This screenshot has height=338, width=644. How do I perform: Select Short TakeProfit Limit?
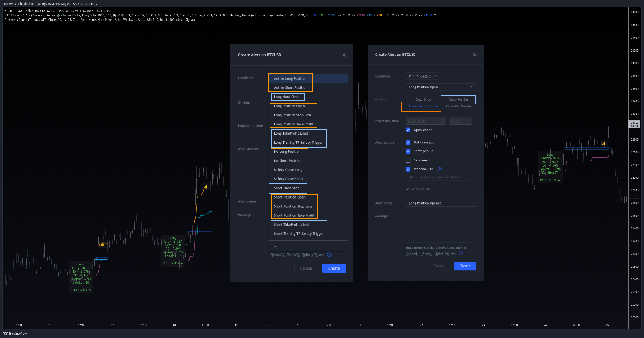(308, 225)
